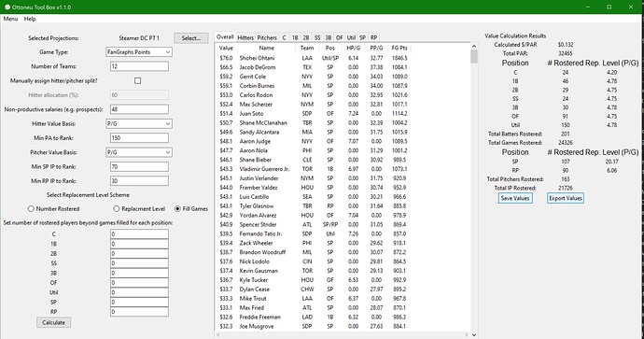Open the Hitter Value Basis dropdown
The image size is (644, 339).
[139, 123]
